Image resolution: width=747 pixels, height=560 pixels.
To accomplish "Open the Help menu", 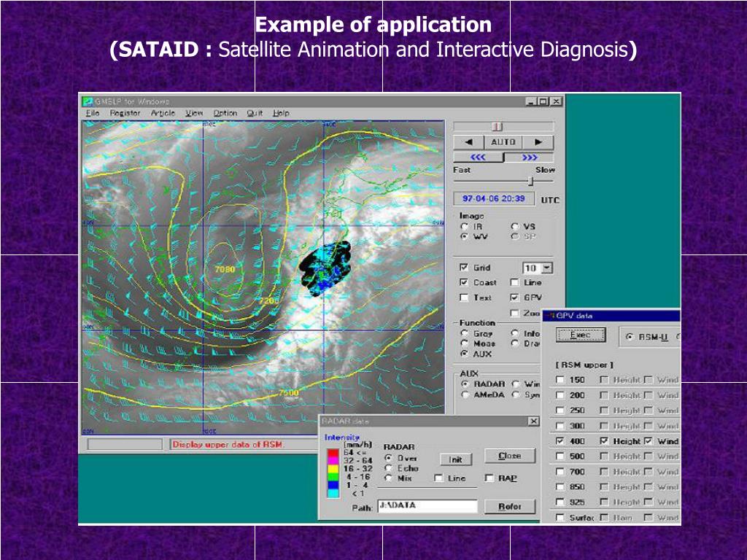I will pyautogui.click(x=281, y=113).
